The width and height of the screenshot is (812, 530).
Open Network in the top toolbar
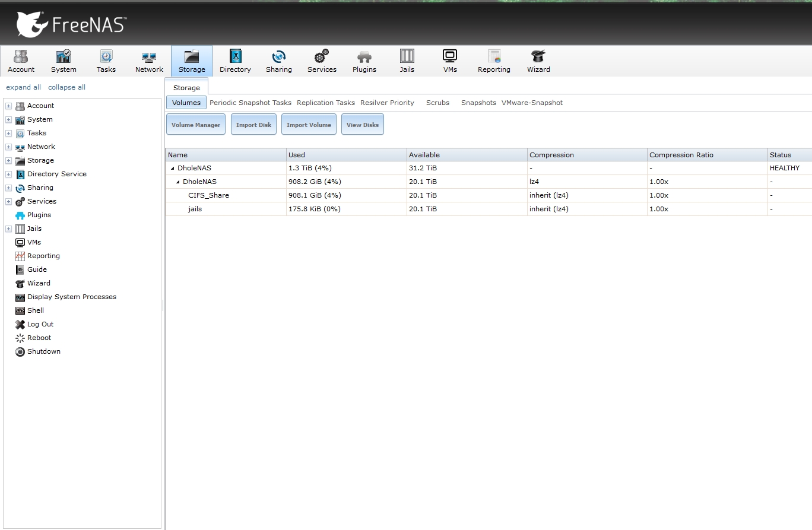[x=149, y=61]
